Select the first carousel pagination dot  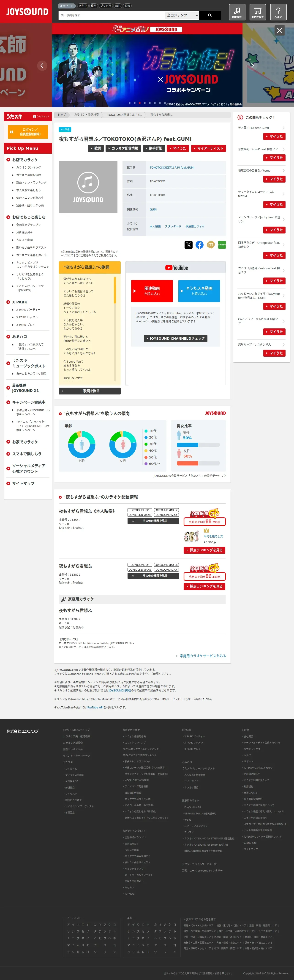130,103
